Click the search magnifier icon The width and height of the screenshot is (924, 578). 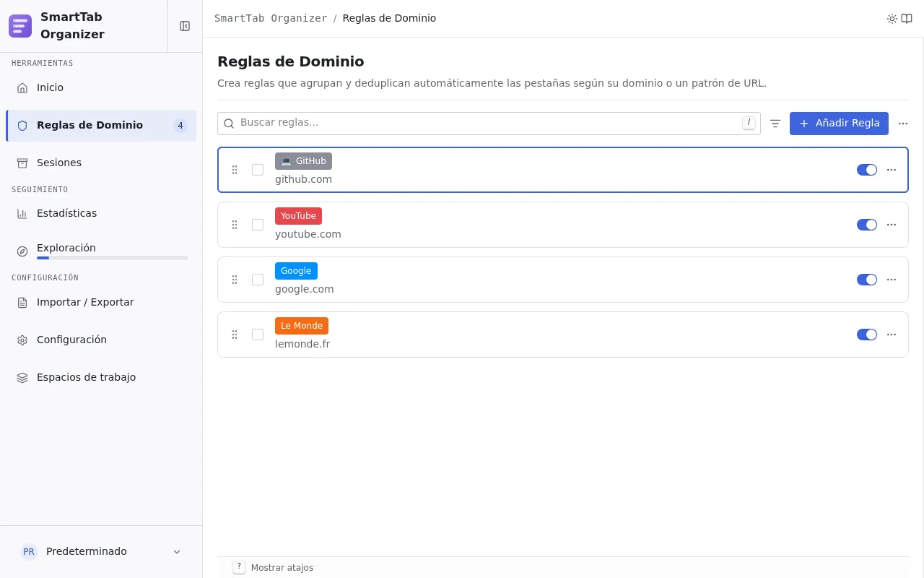(229, 124)
